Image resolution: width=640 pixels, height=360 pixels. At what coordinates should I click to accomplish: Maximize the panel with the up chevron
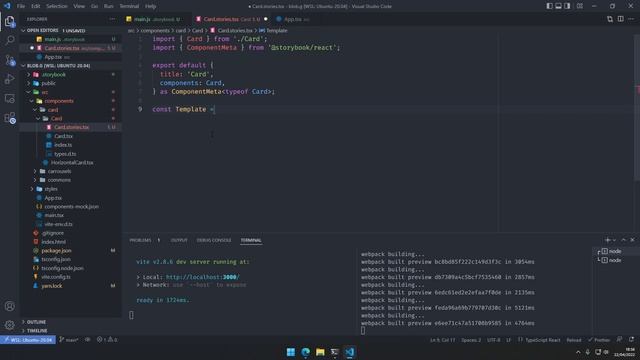pyautogui.click(x=623, y=240)
